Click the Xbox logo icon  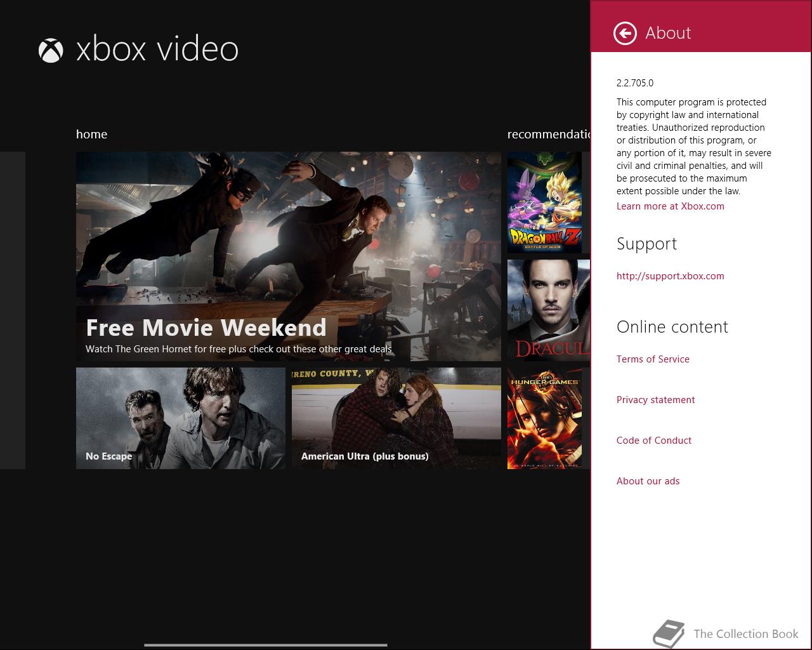pyautogui.click(x=51, y=51)
